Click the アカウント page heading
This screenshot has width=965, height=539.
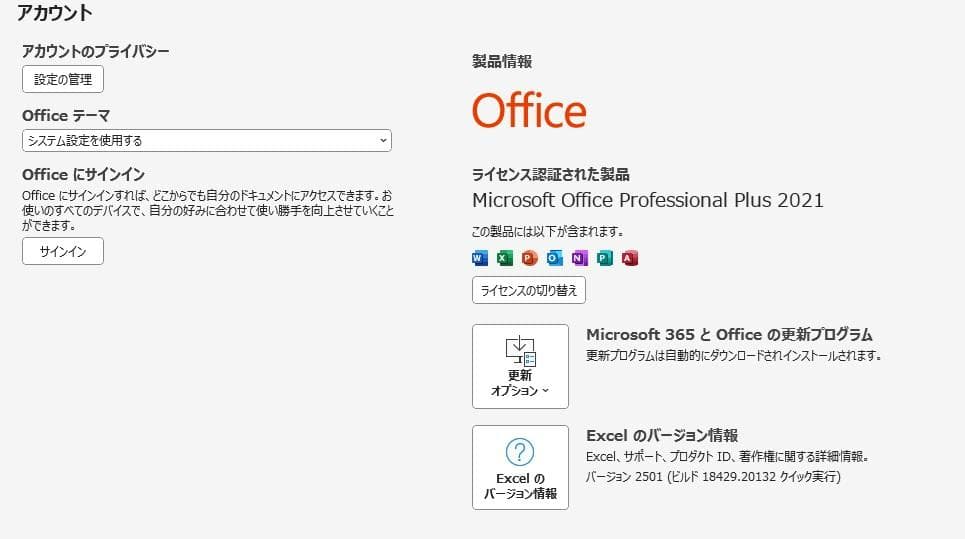pos(55,14)
